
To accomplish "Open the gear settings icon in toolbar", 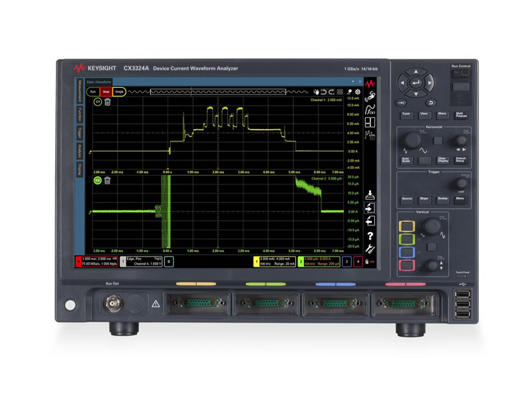I will click(x=358, y=92).
